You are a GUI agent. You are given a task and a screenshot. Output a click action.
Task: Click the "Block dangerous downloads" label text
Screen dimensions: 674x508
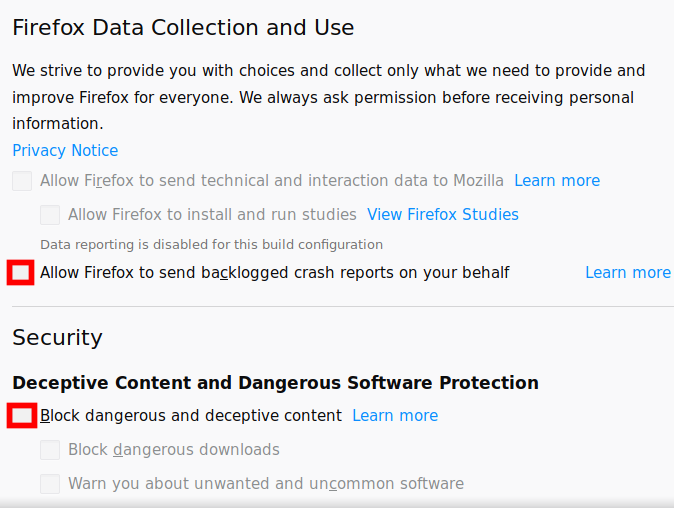tap(174, 450)
